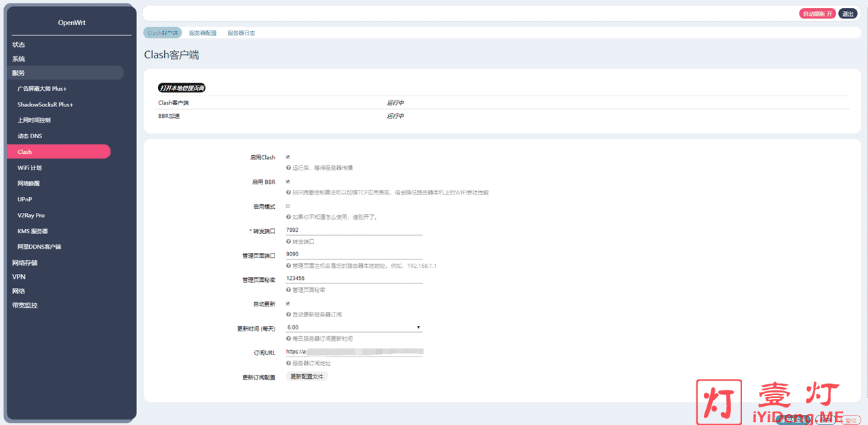Open ShadowSocksR Plus+ in the sidebar

click(x=45, y=104)
